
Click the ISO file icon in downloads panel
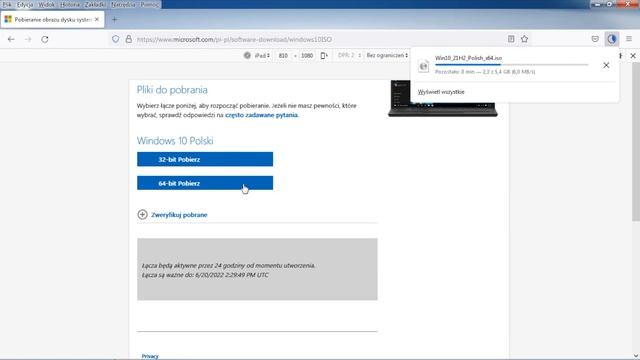(x=424, y=66)
